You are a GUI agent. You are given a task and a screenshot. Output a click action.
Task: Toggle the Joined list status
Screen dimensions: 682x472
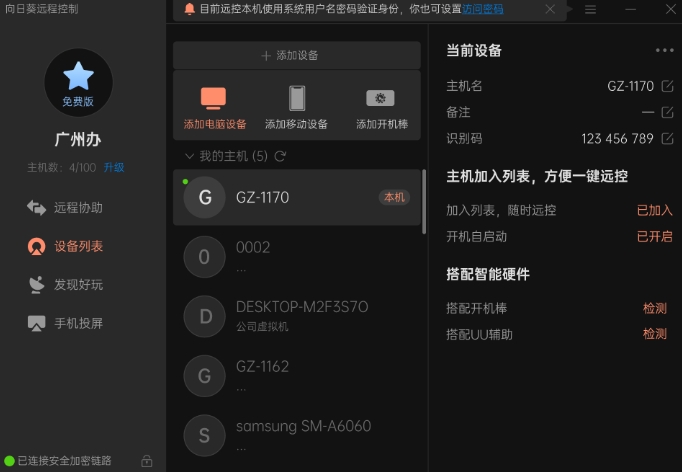[x=655, y=211]
